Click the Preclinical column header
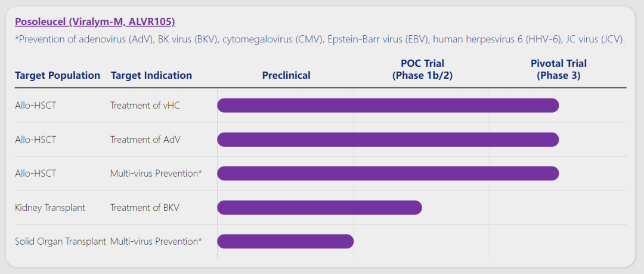 [x=286, y=75]
